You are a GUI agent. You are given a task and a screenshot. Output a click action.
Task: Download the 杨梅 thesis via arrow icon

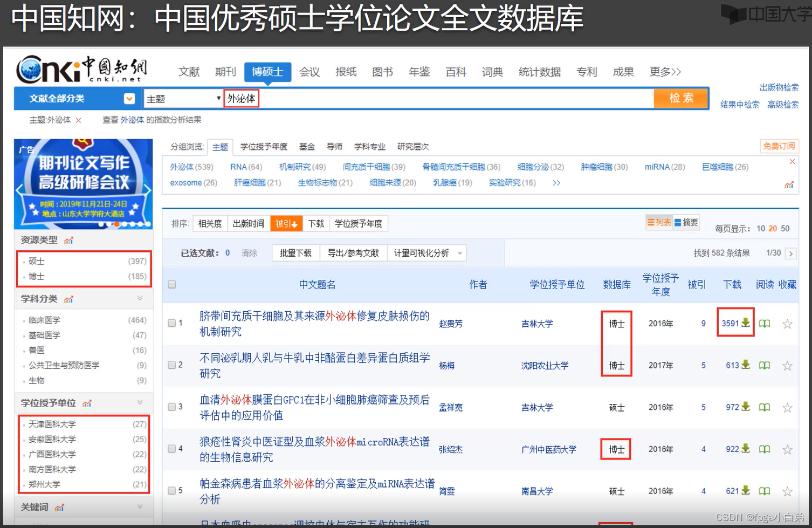pos(746,365)
